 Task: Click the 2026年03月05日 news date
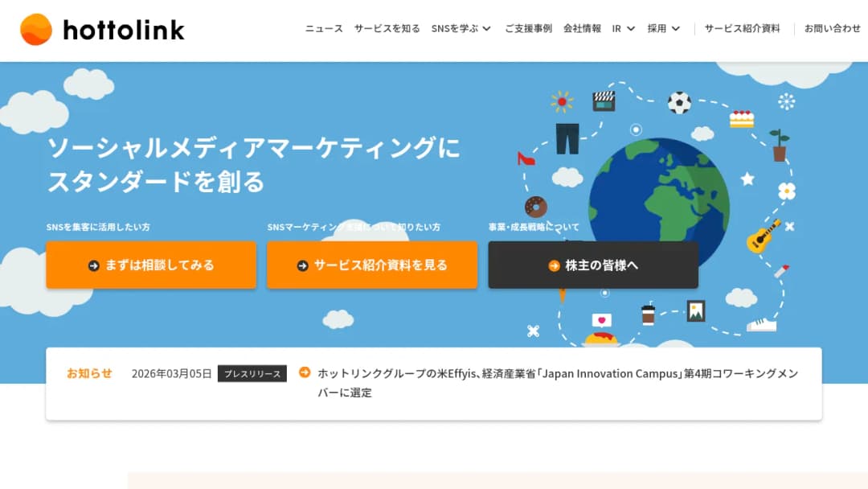(x=172, y=374)
